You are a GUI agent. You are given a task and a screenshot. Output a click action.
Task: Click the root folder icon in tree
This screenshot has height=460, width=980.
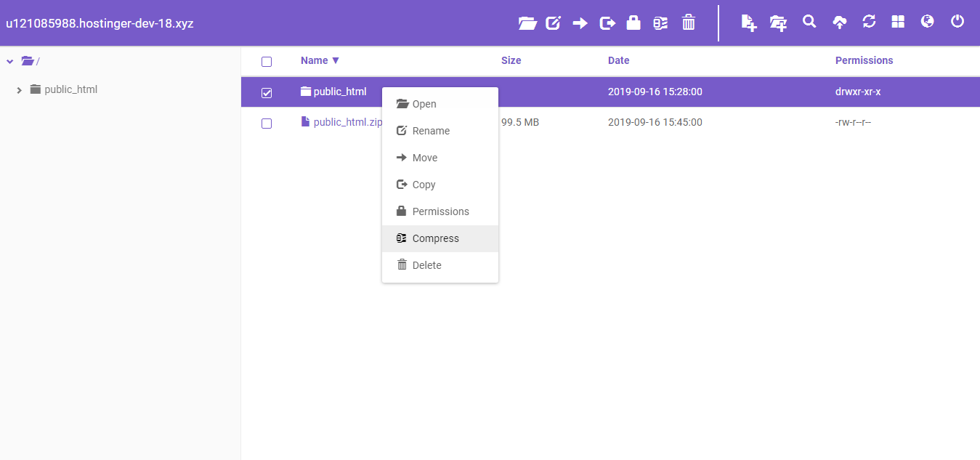click(28, 61)
